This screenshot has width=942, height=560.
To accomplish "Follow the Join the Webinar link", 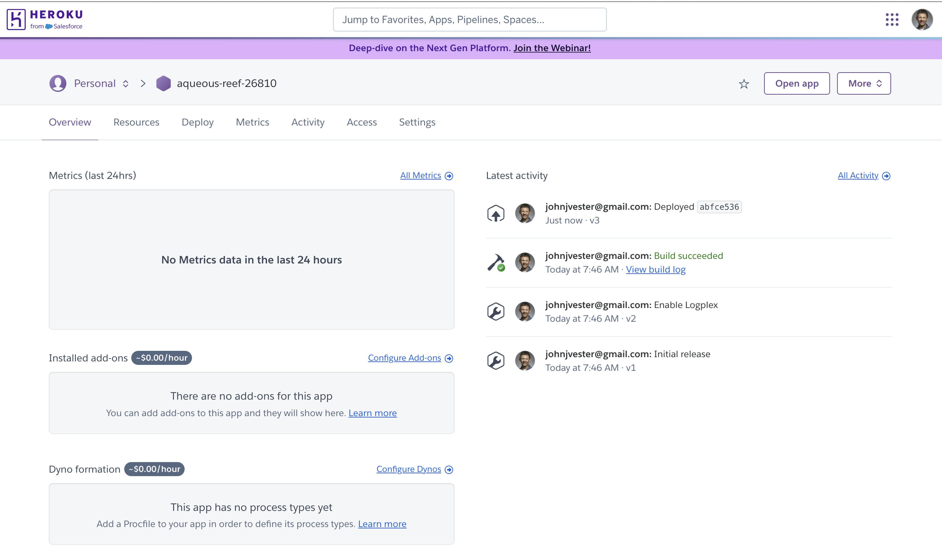I will (x=552, y=48).
